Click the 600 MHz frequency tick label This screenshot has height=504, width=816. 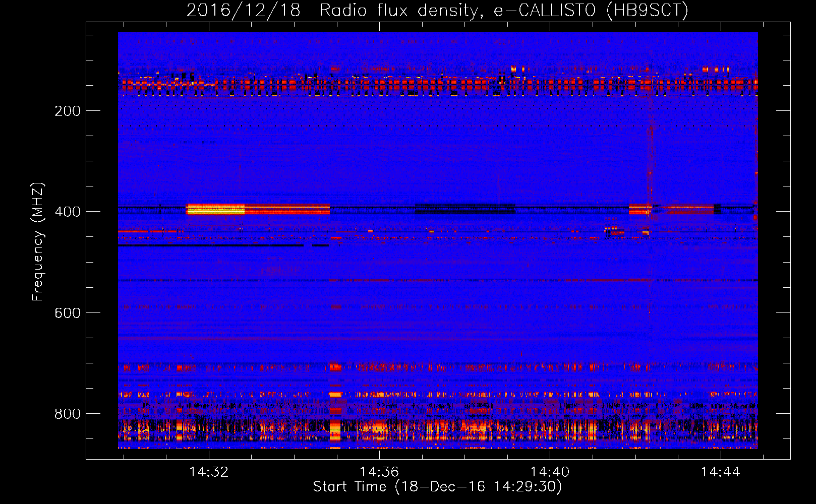point(68,313)
